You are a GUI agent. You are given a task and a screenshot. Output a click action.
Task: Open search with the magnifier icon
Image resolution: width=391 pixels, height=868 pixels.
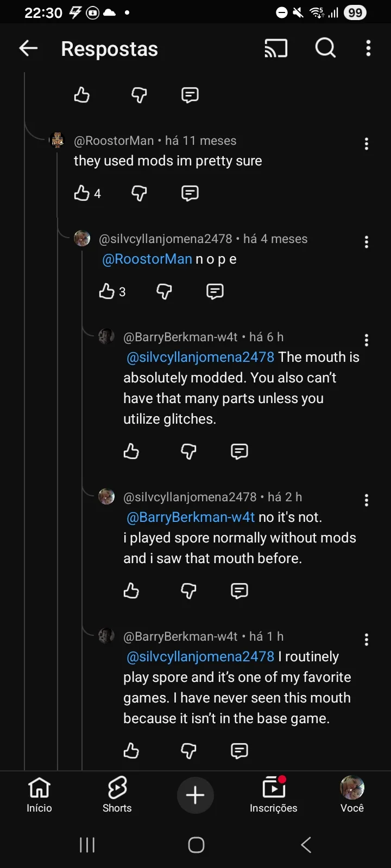(325, 49)
